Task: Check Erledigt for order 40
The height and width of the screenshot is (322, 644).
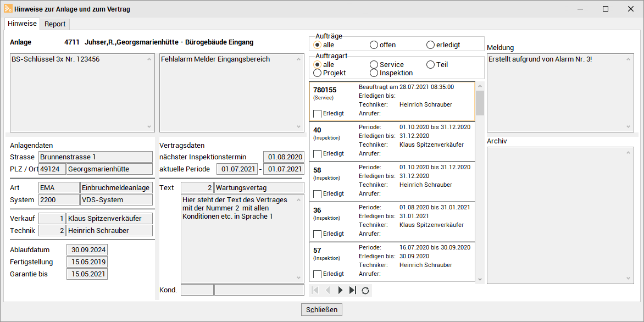Action: pos(317,154)
